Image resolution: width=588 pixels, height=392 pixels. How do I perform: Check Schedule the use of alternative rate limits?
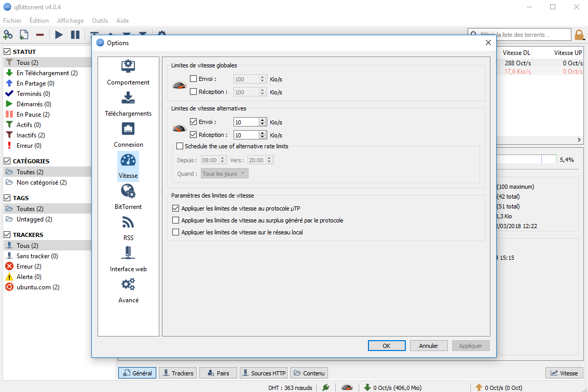180,146
